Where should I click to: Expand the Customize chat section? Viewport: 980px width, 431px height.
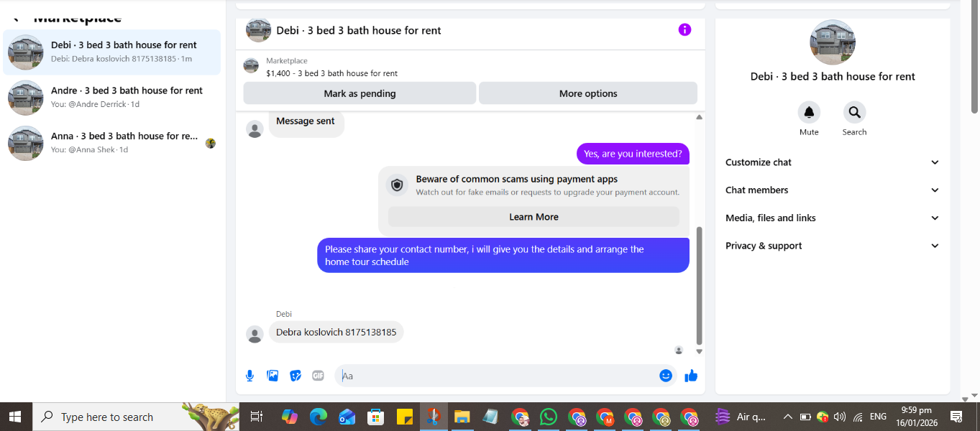click(x=833, y=162)
